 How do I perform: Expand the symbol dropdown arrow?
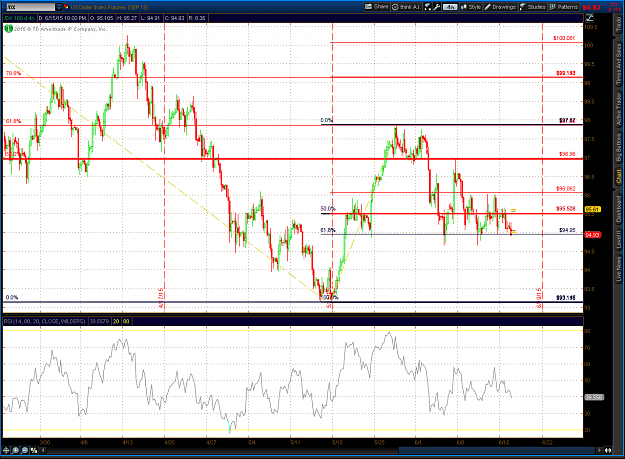[x=59, y=7]
